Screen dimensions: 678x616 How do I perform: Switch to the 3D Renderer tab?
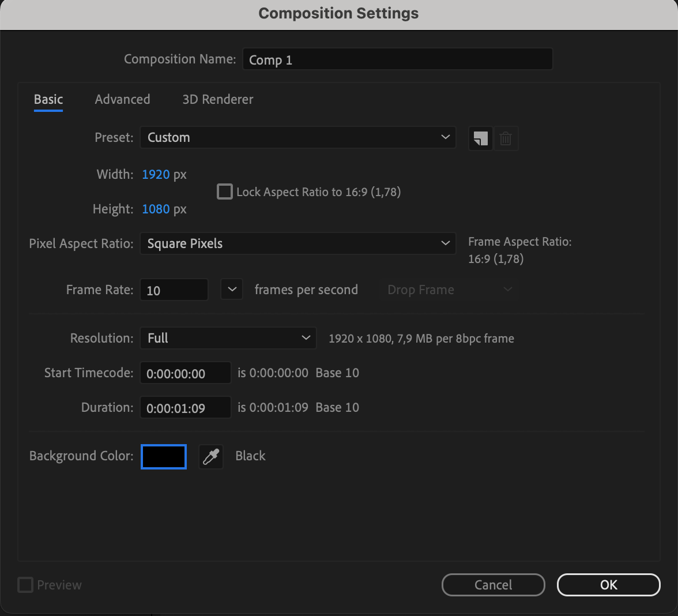click(x=217, y=99)
